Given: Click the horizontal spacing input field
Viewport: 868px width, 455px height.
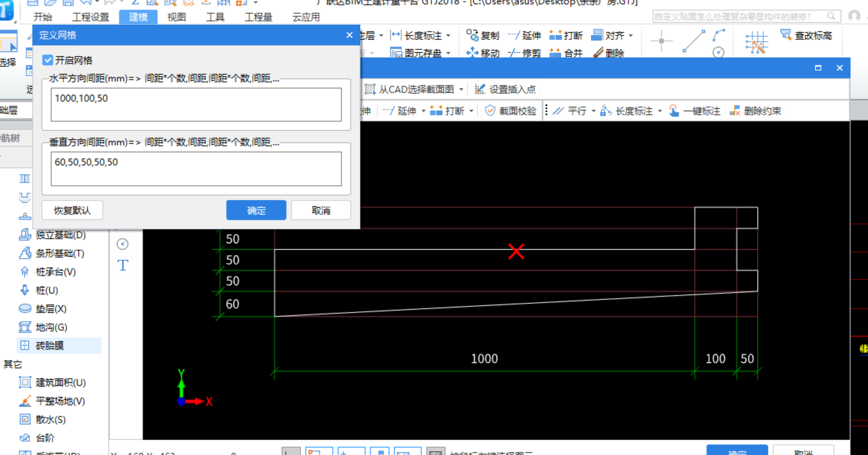Looking at the screenshot, I should click(196, 105).
